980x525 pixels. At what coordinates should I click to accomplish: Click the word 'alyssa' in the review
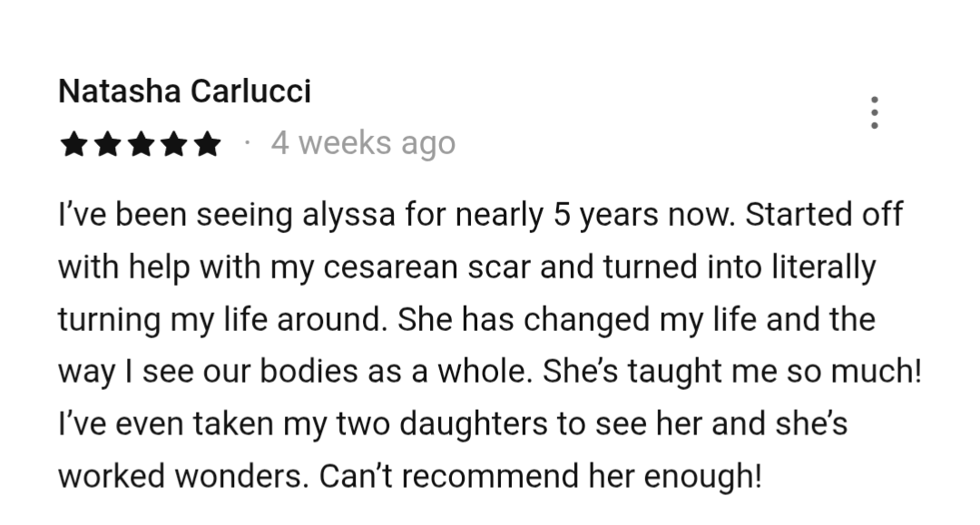348,216
